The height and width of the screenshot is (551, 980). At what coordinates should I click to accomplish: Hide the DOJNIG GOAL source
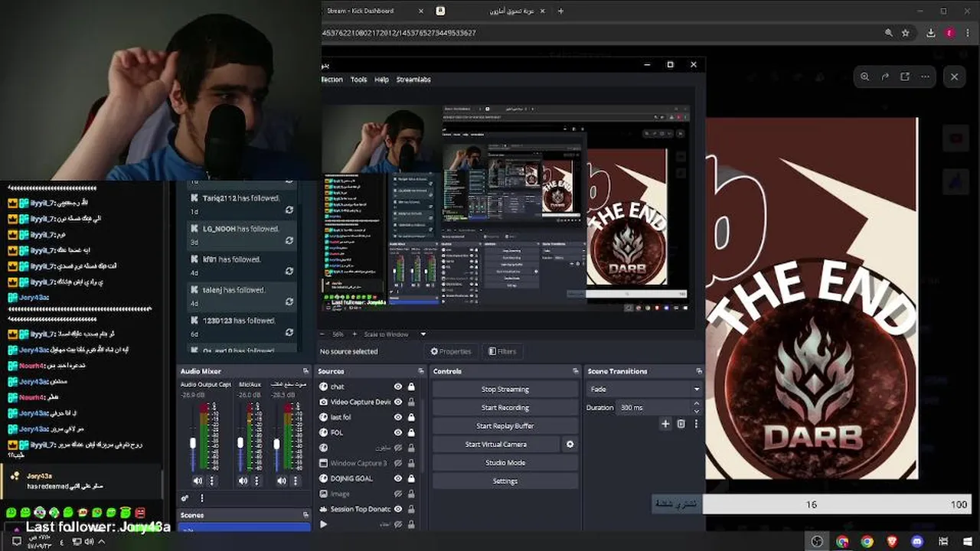click(398, 478)
